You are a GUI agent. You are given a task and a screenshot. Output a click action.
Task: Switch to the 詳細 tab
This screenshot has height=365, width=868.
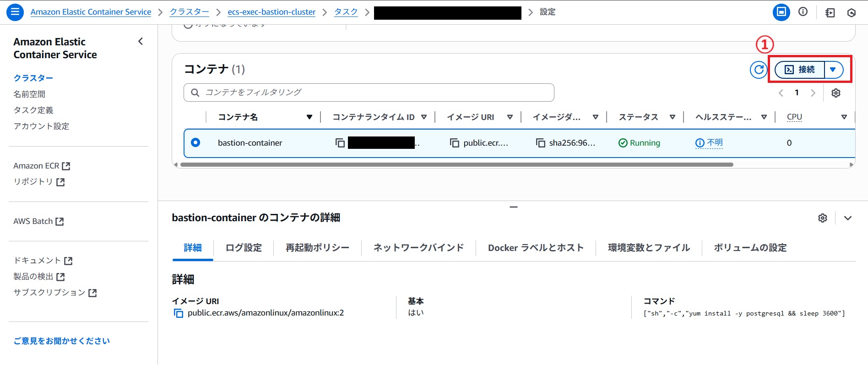pos(193,248)
